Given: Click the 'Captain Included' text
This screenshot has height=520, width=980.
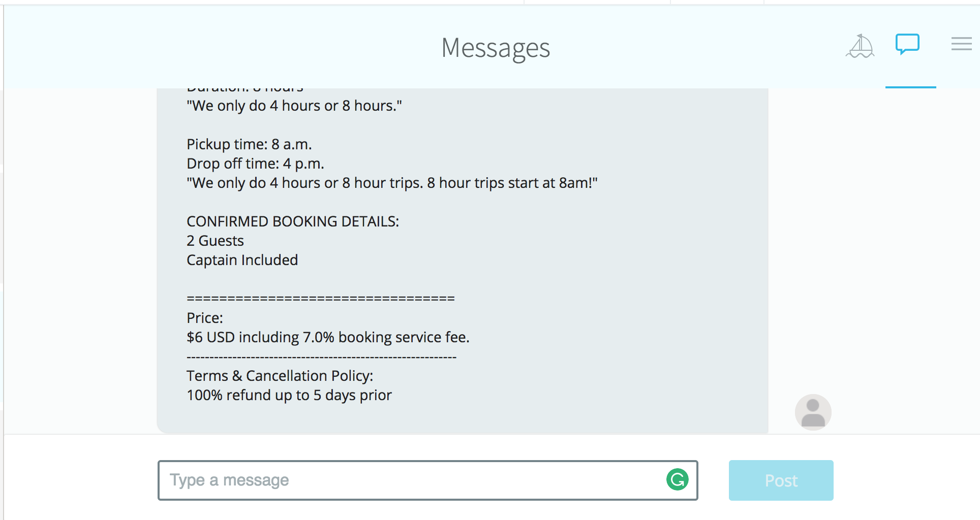Looking at the screenshot, I should pos(242,260).
